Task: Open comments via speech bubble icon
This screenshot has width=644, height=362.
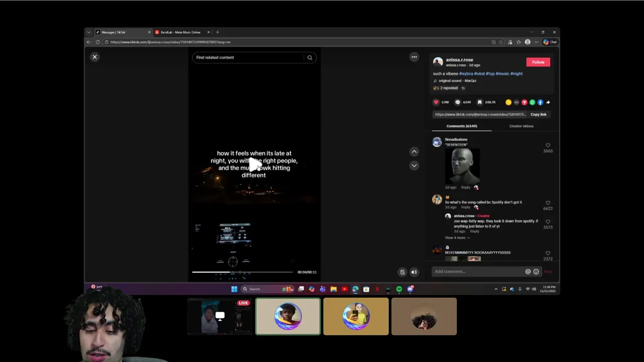Action: click(457, 102)
